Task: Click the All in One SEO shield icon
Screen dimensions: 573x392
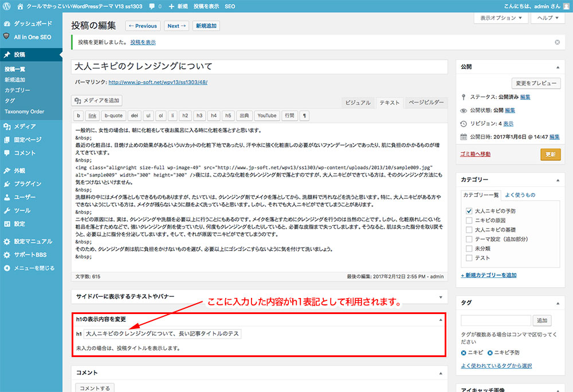Action: pos(6,37)
